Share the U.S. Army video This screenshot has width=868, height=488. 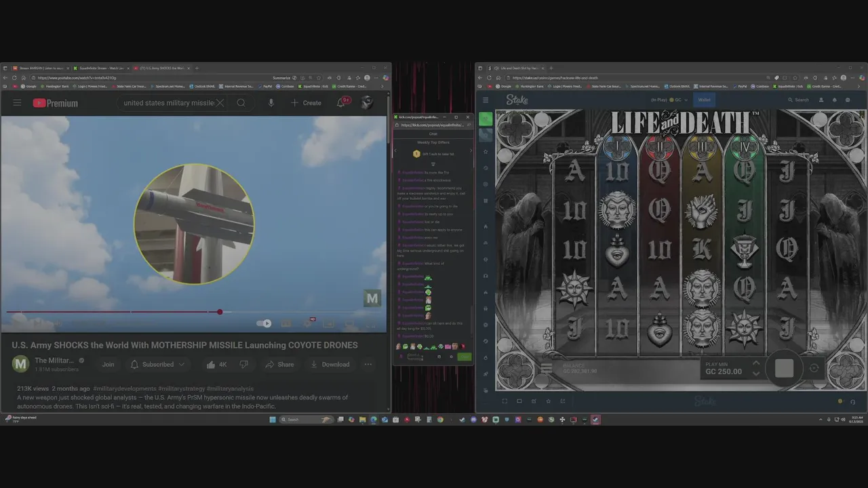(x=279, y=365)
